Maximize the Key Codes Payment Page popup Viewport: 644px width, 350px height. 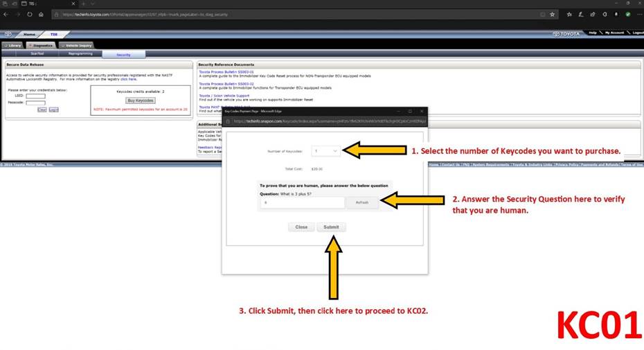[x=410, y=111]
